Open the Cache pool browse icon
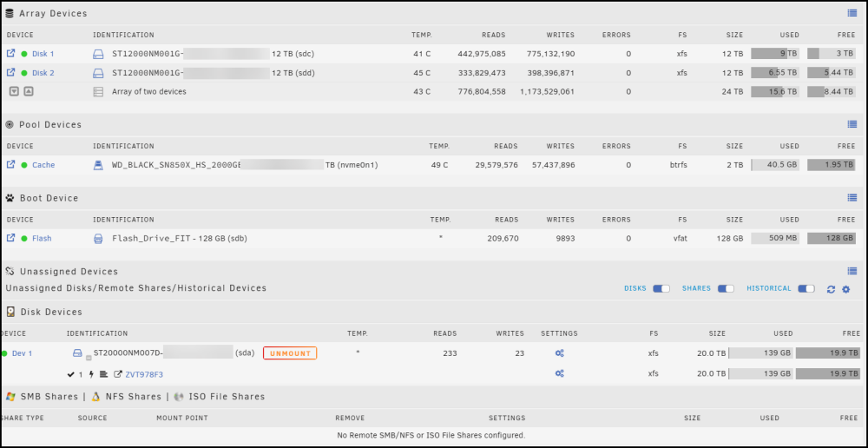Screen dimensions: 868x448 [x=10, y=164]
